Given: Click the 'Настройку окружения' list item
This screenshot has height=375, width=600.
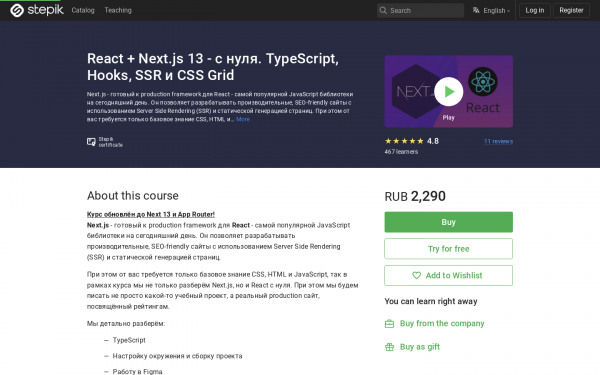Looking at the screenshot, I should (177, 356).
